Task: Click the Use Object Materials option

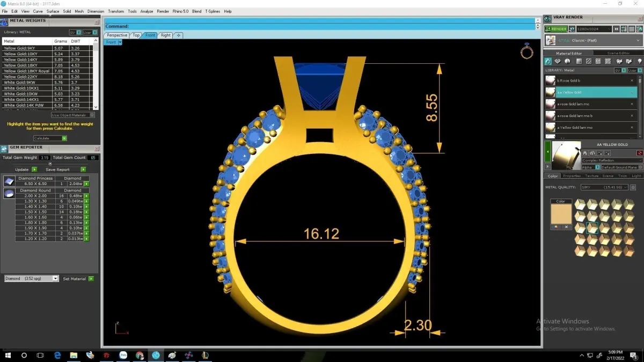Action: [x=73, y=115]
